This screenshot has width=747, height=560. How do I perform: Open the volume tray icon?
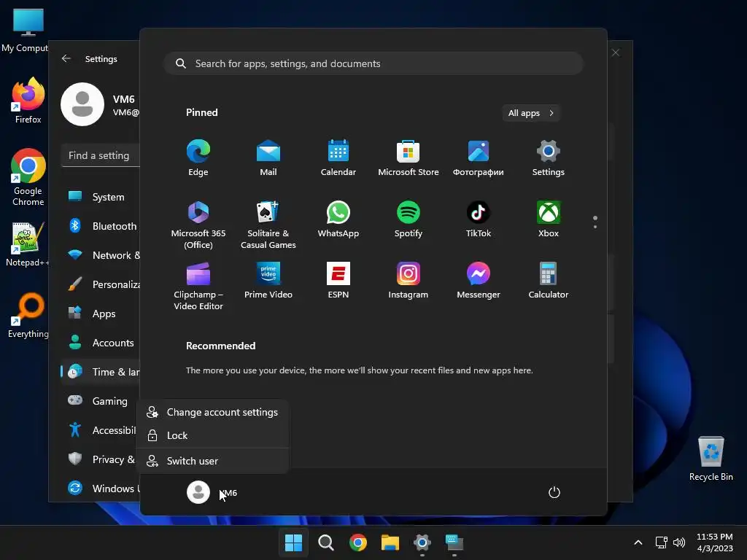679,542
